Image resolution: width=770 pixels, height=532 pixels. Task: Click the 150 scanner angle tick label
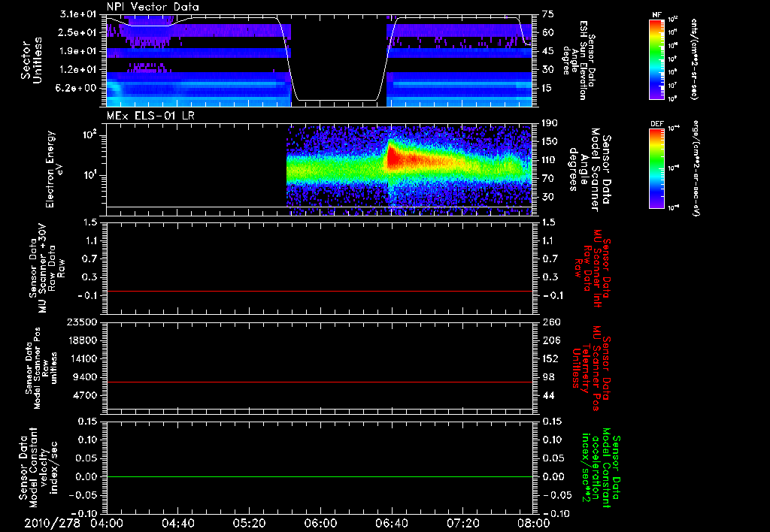[550, 142]
